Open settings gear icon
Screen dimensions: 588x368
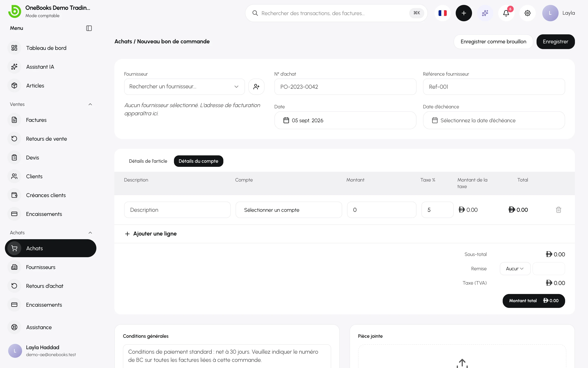click(x=528, y=13)
